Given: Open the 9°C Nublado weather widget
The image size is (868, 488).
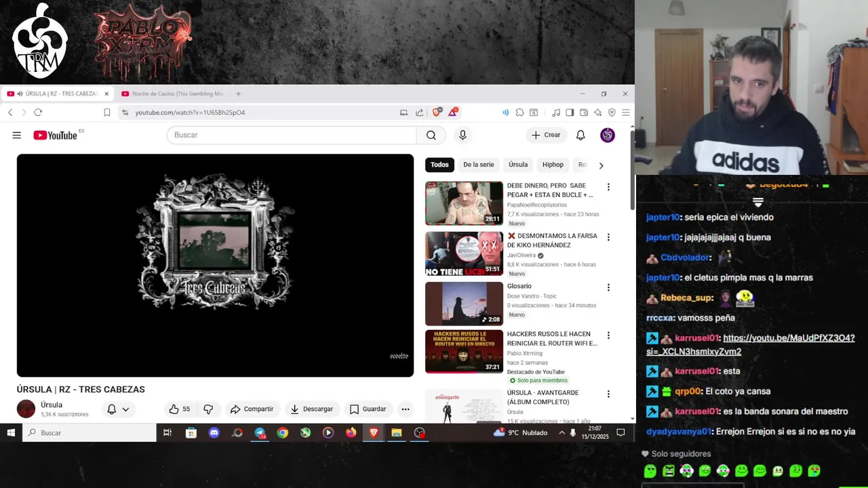Looking at the screenshot, I should 521,432.
